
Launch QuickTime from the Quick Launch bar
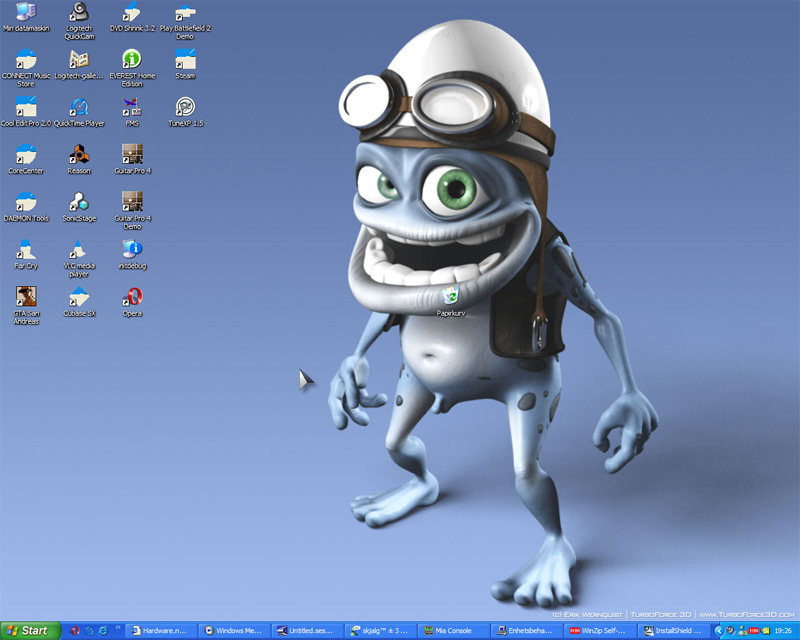click(x=89, y=631)
